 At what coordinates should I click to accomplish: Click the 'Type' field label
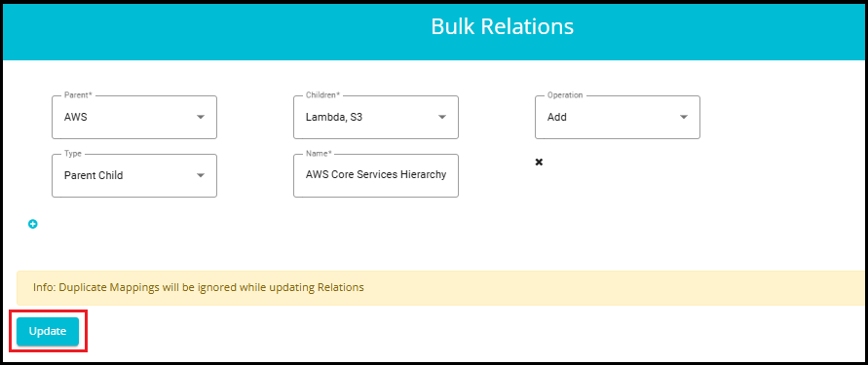pos(72,153)
